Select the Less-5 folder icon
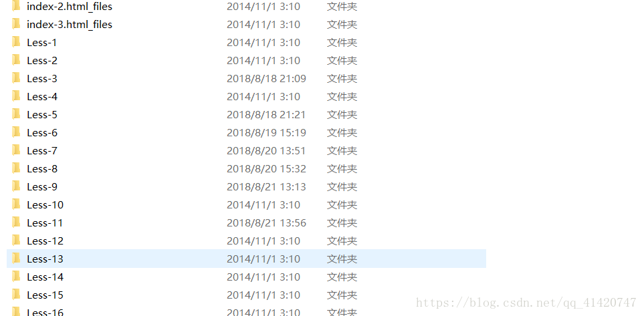The width and height of the screenshot is (644, 316). [16, 114]
